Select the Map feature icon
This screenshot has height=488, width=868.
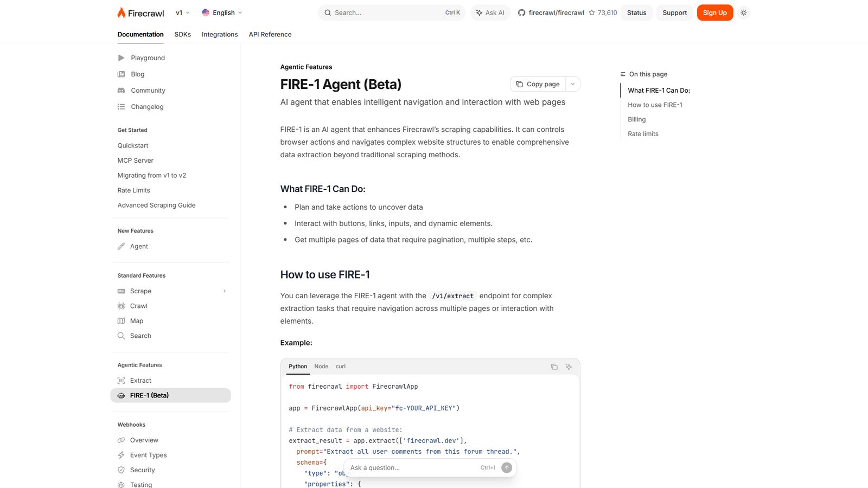click(122, 320)
